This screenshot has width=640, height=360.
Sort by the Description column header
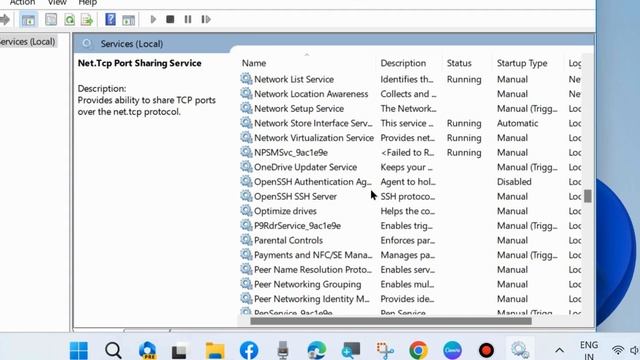coord(403,63)
